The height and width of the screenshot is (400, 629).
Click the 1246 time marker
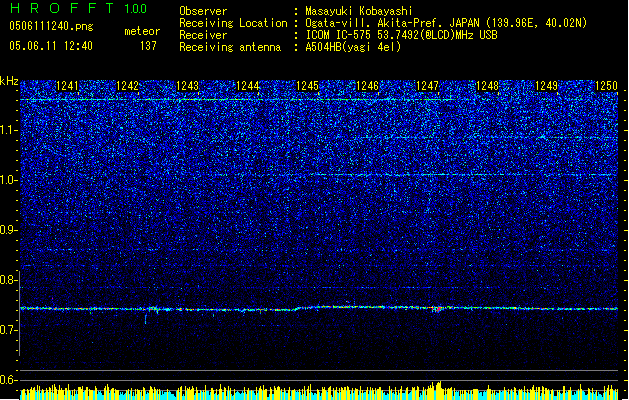coord(367,85)
